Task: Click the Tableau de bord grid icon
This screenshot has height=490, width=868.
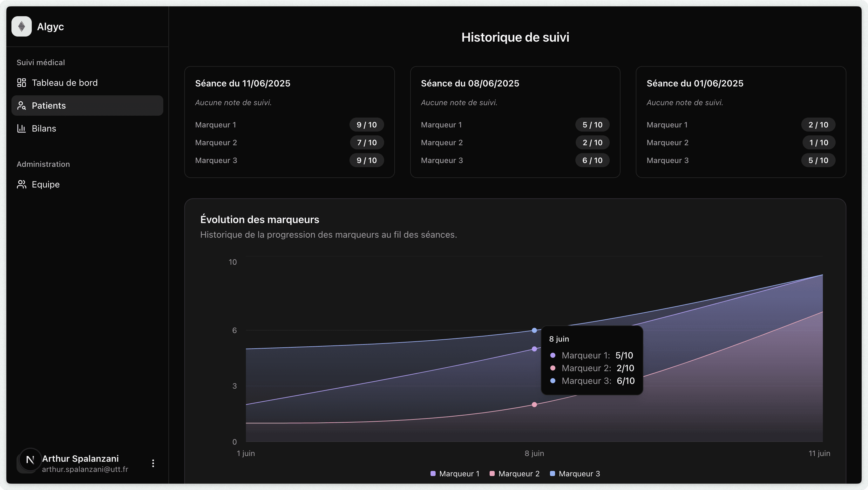Action: click(x=21, y=82)
